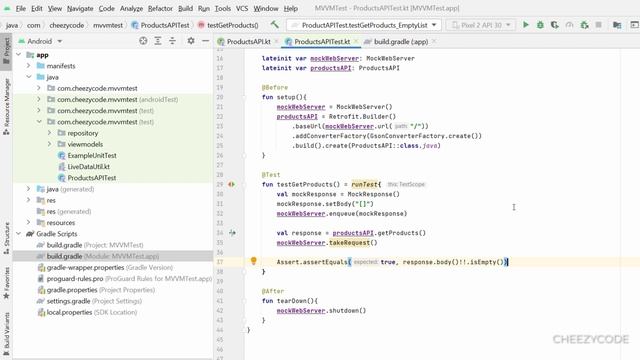
Task: Open the Refactor menu
Action: pyautogui.click(x=160, y=8)
